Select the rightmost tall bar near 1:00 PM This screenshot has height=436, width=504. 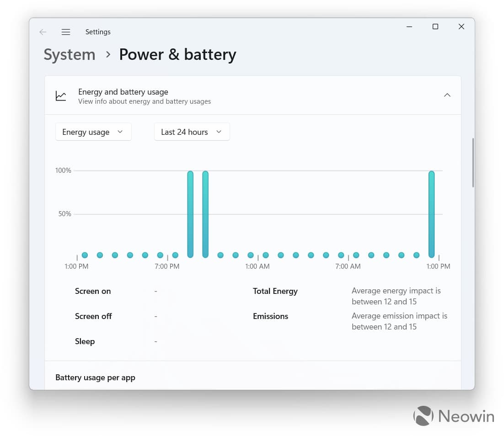pos(431,214)
